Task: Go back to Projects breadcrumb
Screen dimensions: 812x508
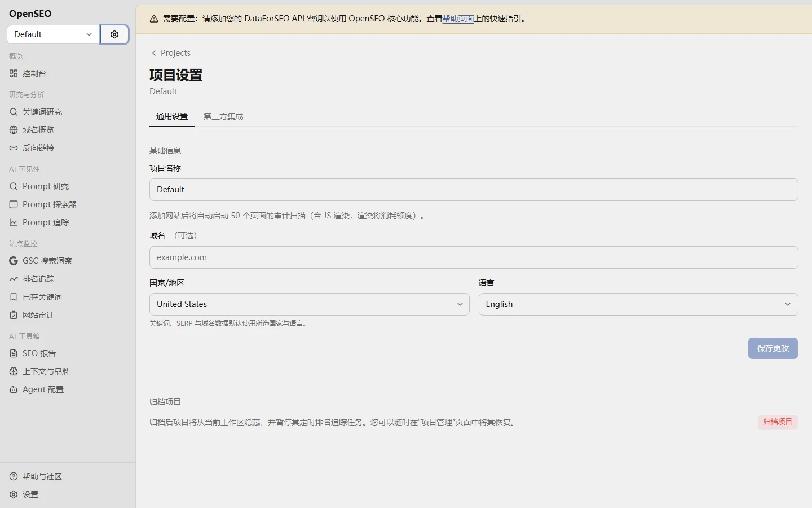Action: click(171, 53)
